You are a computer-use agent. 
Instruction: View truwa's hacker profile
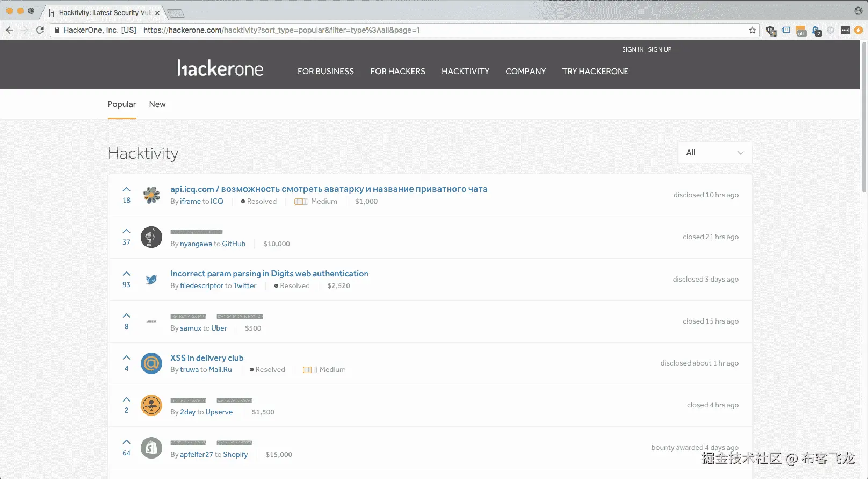[x=189, y=370]
